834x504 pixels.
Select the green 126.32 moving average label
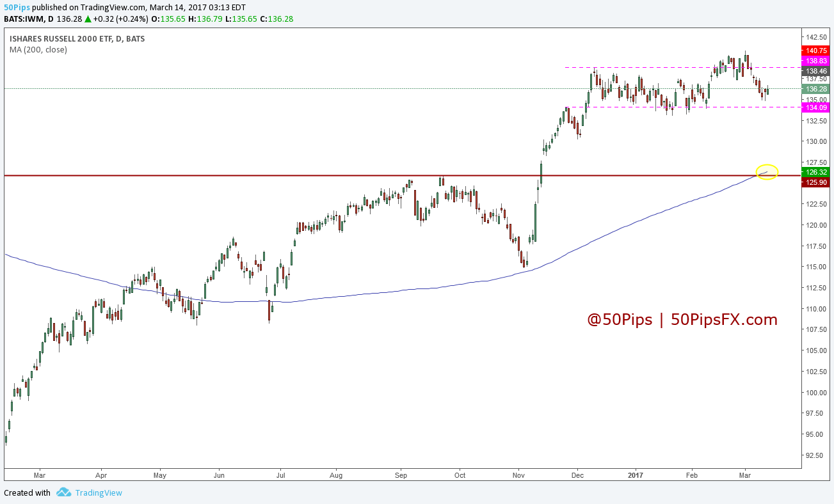[816, 172]
